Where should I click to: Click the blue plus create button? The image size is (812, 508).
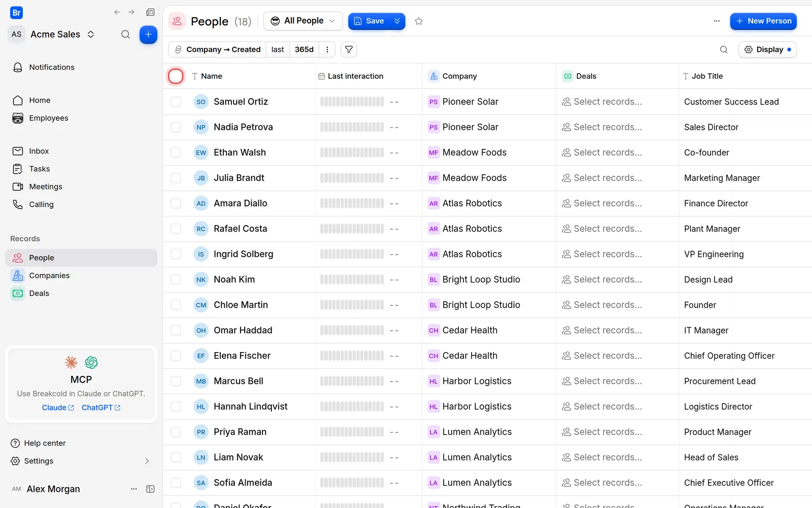(x=148, y=35)
